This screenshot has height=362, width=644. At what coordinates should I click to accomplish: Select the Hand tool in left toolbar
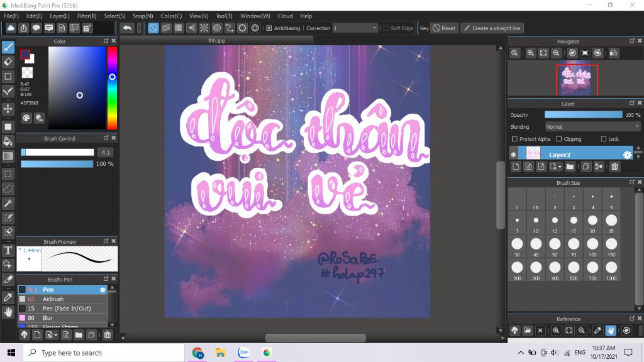pyautogui.click(x=8, y=312)
